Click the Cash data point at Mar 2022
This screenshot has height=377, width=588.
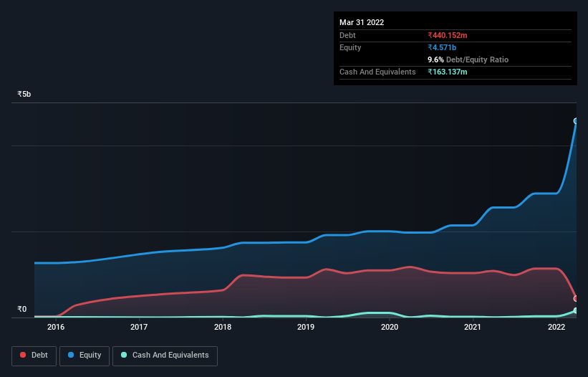pos(576,310)
